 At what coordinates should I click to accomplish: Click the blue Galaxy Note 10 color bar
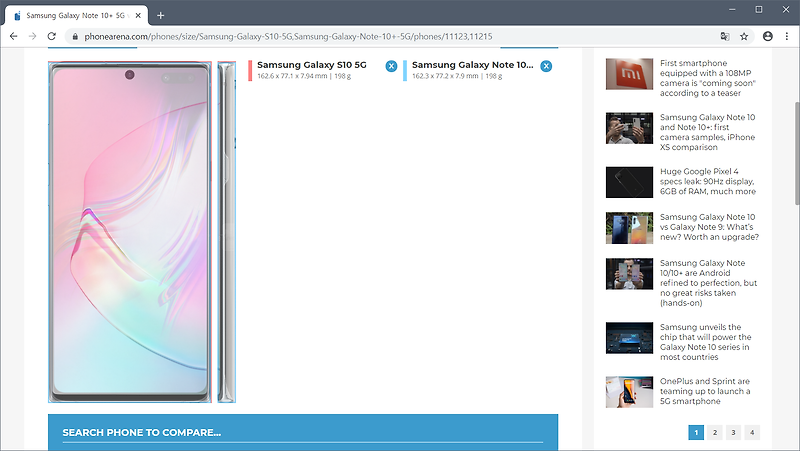point(405,70)
